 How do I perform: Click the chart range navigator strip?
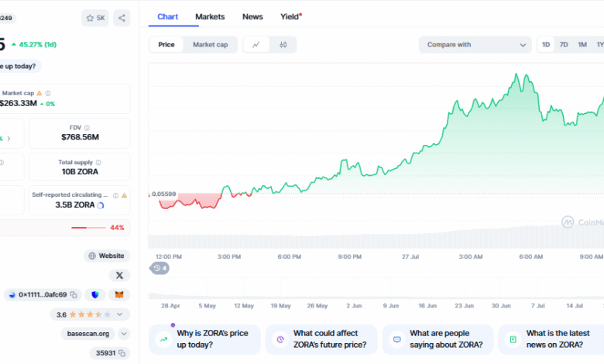(x=376, y=288)
